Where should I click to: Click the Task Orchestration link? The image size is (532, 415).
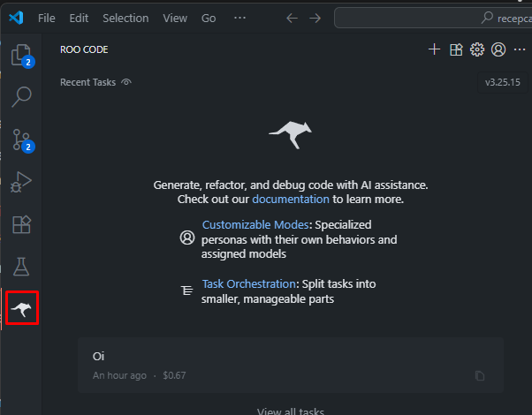click(248, 284)
